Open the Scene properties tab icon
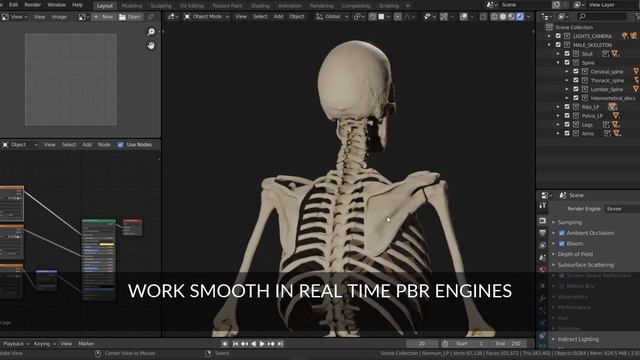 coord(542,258)
